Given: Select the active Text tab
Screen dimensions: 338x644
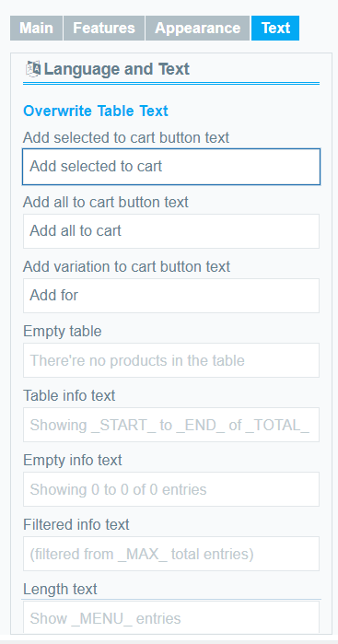Looking at the screenshot, I should pyautogui.click(x=275, y=28).
